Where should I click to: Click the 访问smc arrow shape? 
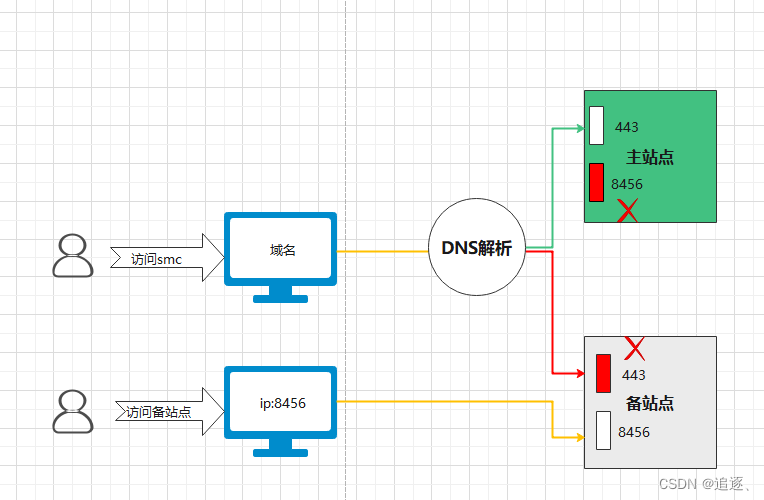(167, 257)
